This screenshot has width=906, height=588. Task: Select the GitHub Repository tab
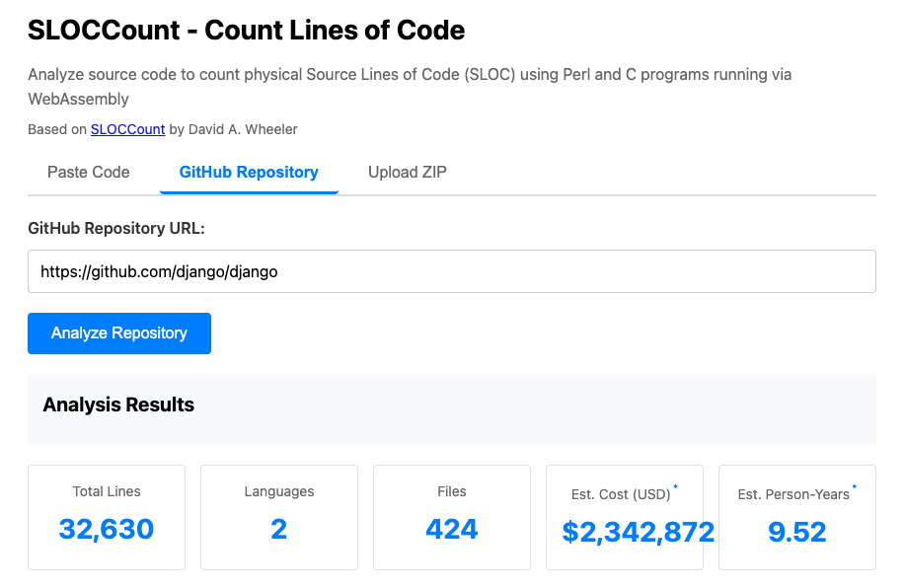249,172
